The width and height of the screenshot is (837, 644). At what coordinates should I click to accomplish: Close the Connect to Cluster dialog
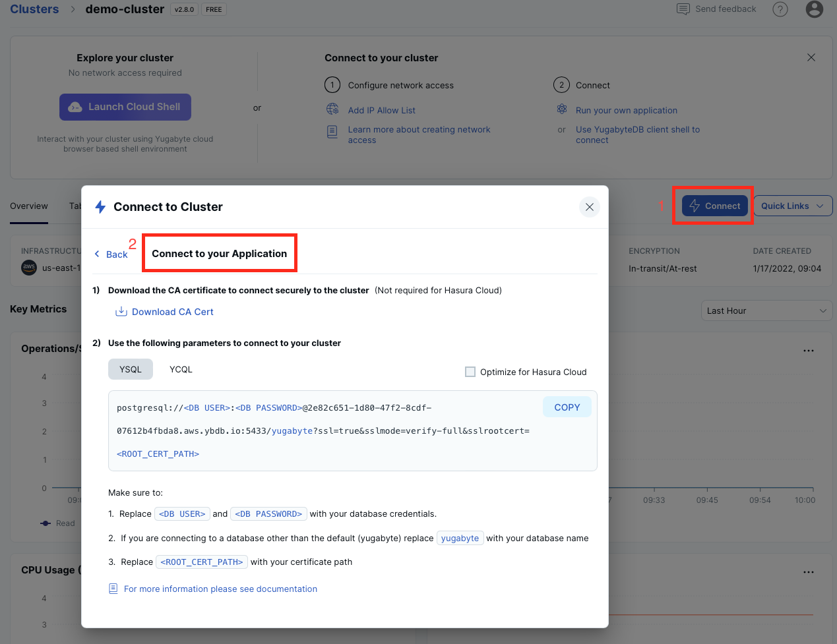click(590, 207)
